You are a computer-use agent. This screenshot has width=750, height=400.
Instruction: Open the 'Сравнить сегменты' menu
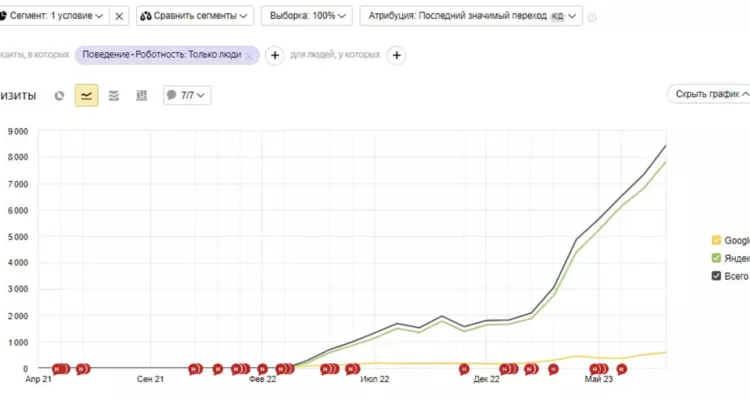(195, 16)
